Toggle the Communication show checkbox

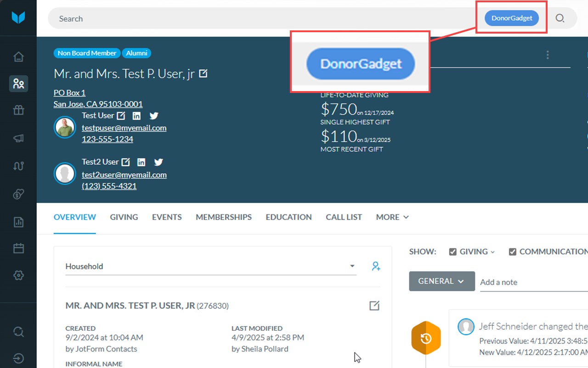click(x=513, y=252)
